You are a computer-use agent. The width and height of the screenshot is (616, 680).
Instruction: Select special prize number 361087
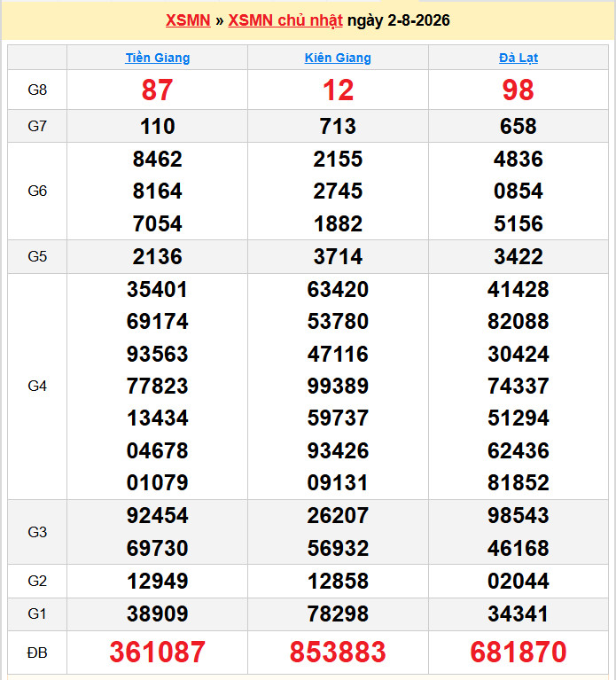pos(158,653)
